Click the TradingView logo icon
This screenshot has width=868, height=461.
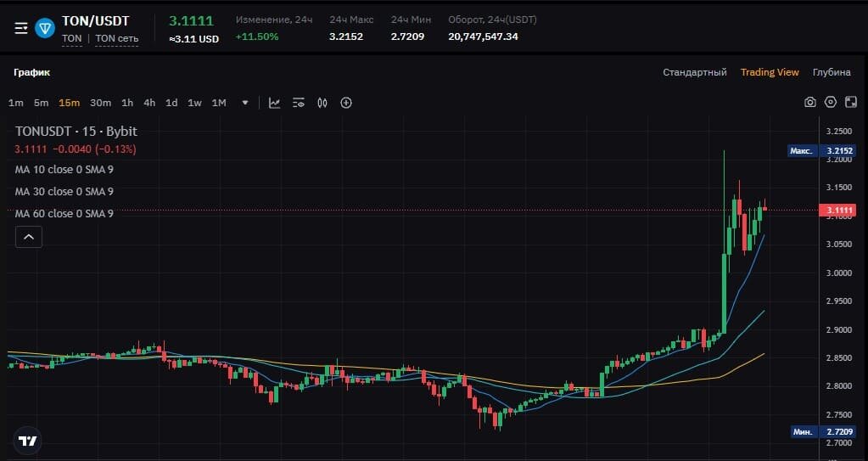point(28,441)
